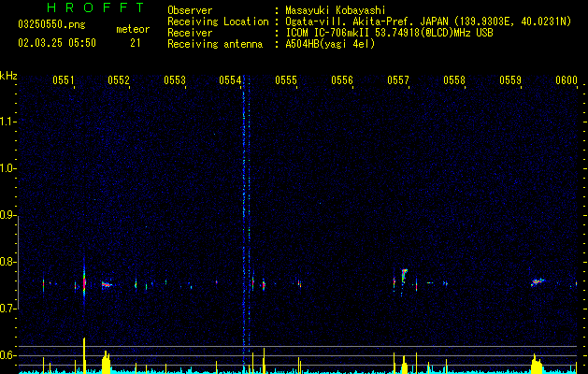Click observer name Masayuki Kobayashi
588x374 pixels.
tap(336, 10)
